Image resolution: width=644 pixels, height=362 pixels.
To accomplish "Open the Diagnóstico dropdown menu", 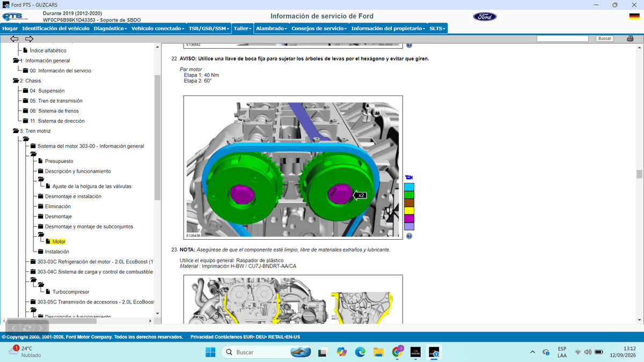I will 110,28.
